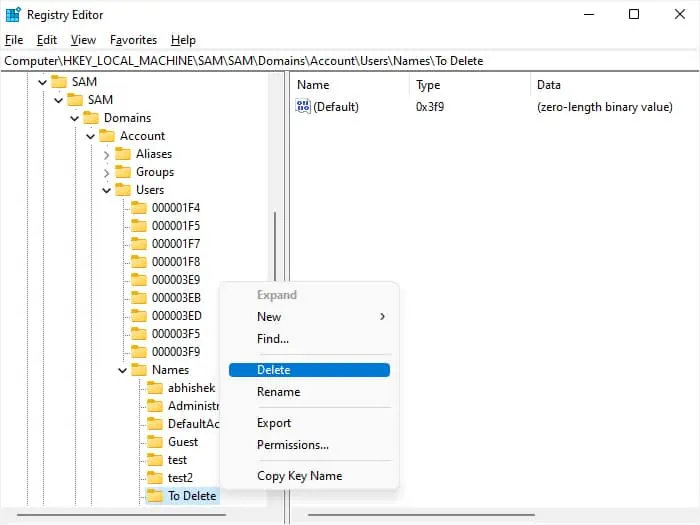Open the New submenu arrow in context menu

pos(382,317)
